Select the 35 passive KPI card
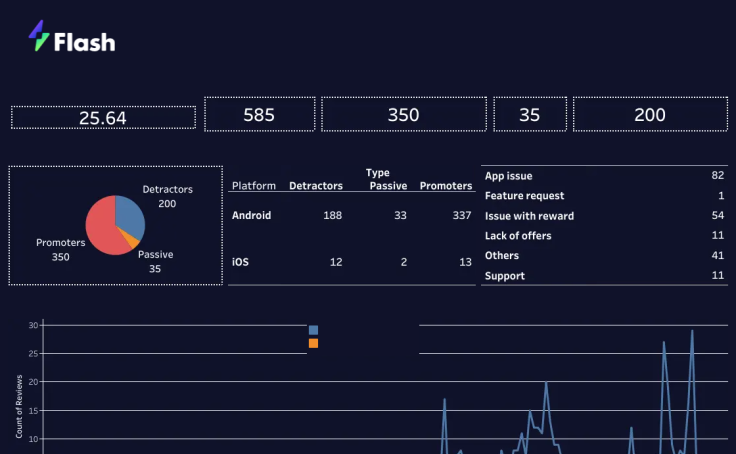This screenshot has height=454, width=736. (530, 114)
